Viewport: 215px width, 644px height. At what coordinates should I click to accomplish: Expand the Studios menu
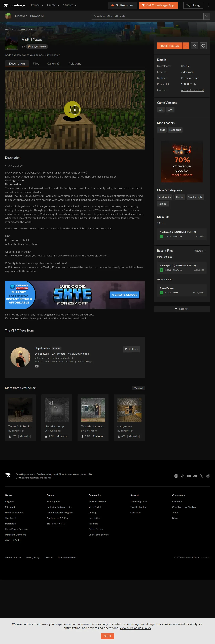tap(70, 5)
